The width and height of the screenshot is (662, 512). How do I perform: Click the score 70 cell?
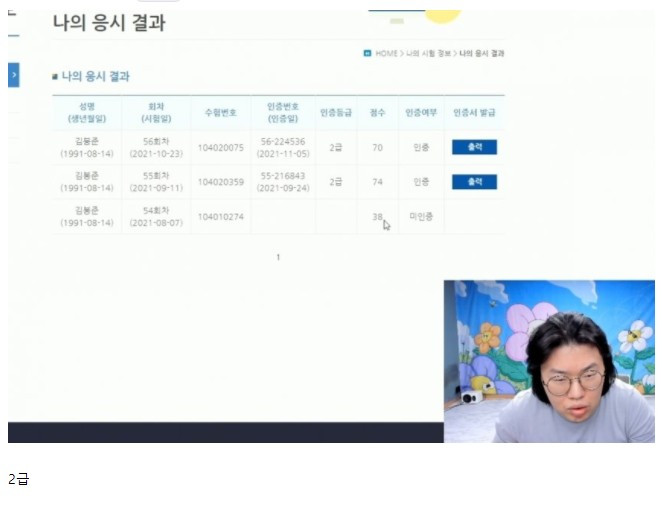(x=377, y=148)
